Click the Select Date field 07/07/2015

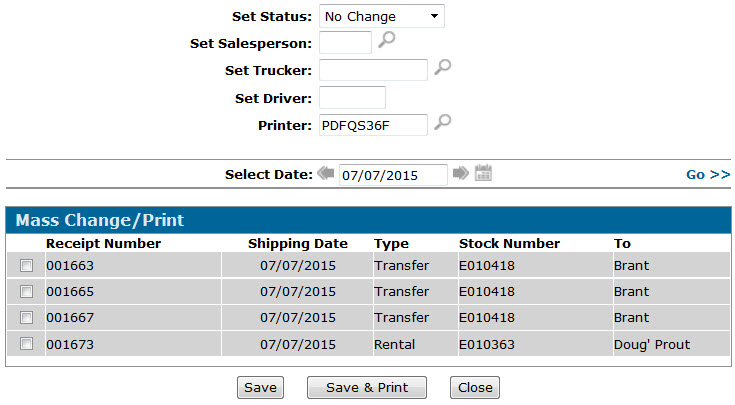click(393, 175)
